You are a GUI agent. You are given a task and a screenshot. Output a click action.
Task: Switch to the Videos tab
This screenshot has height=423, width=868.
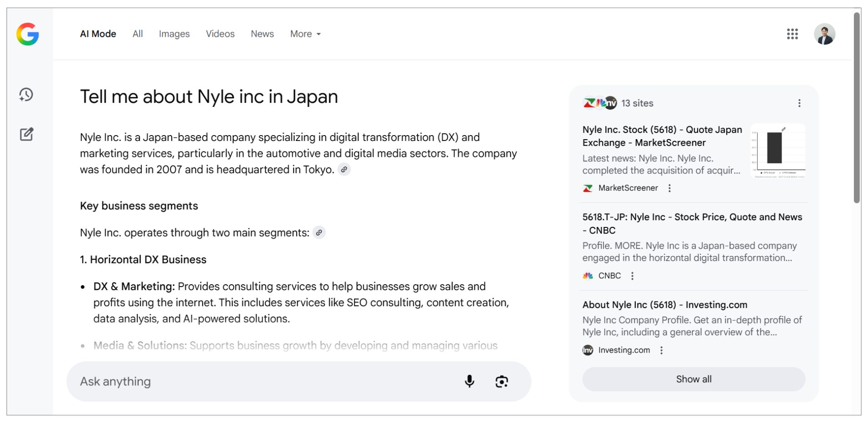click(x=220, y=34)
